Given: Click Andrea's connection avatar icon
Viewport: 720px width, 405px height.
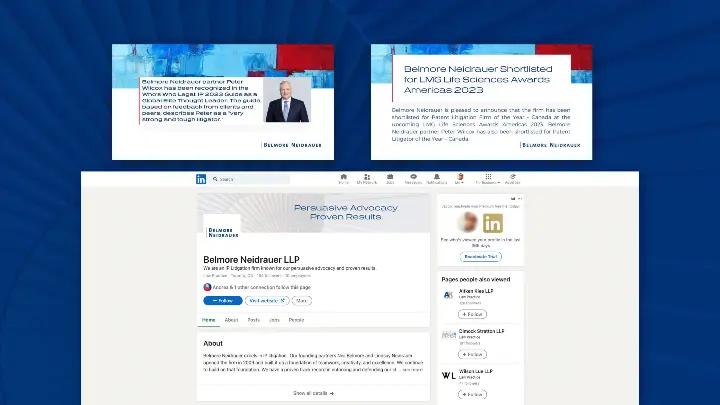Looking at the screenshot, I should pos(207,287).
